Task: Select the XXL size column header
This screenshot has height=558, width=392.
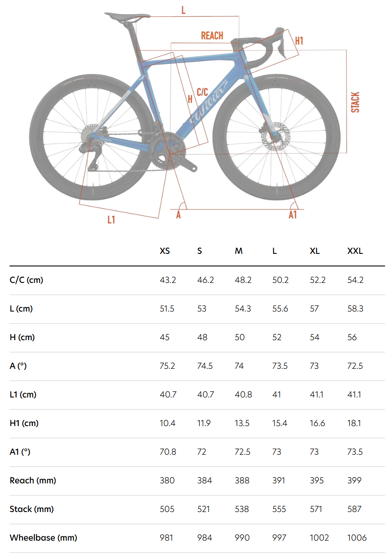Action: (x=355, y=251)
